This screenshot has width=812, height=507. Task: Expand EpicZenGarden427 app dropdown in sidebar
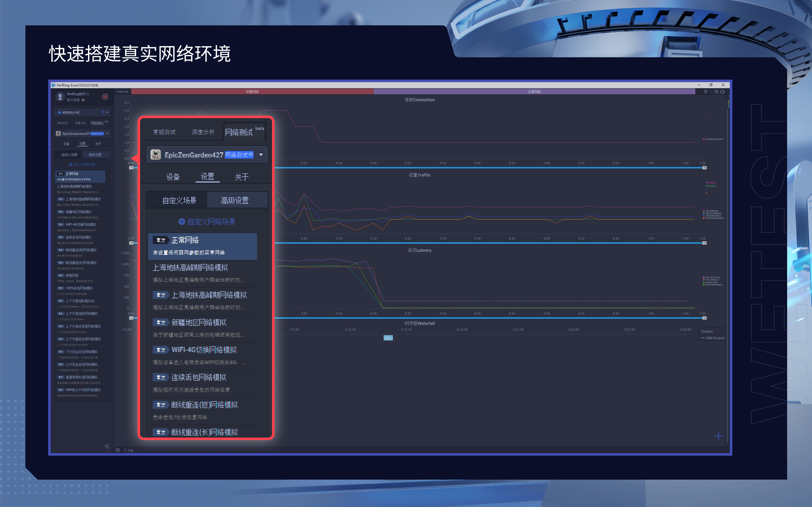107,133
